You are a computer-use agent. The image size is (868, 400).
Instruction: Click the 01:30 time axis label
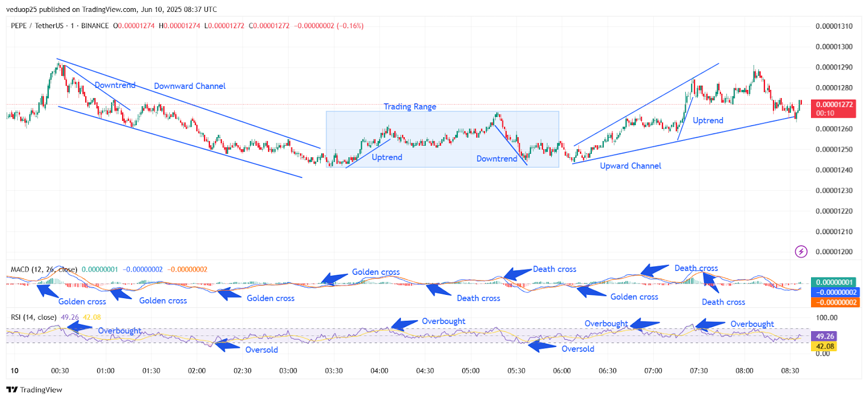151,371
